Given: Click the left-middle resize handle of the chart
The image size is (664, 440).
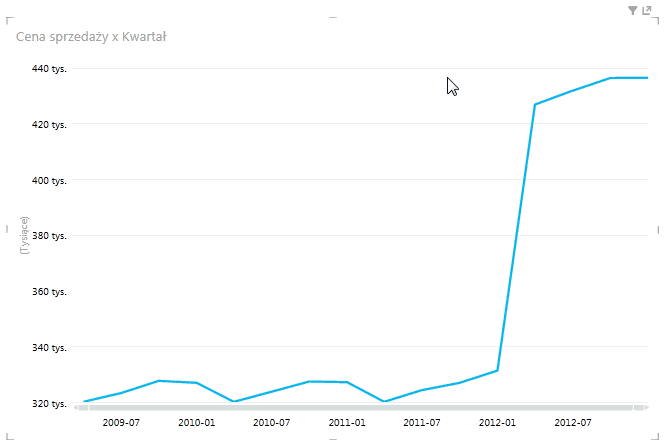Looking at the screenshot, I should [3, 227].
